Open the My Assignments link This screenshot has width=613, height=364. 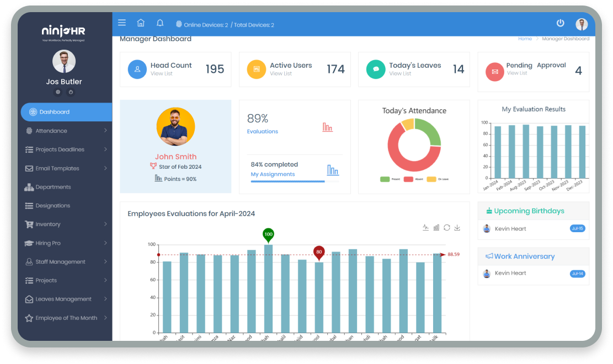pyautogui.click(x=273, y=174)
